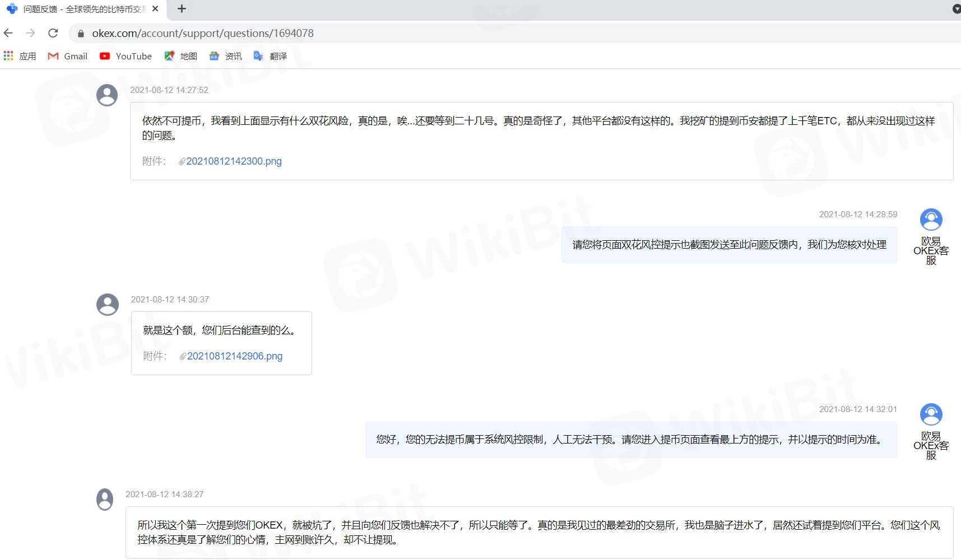The width and height of the screenshot is (961, 560).
Task: Open the Maps (地图) bookmark
Action: click(x=180, y=56)
